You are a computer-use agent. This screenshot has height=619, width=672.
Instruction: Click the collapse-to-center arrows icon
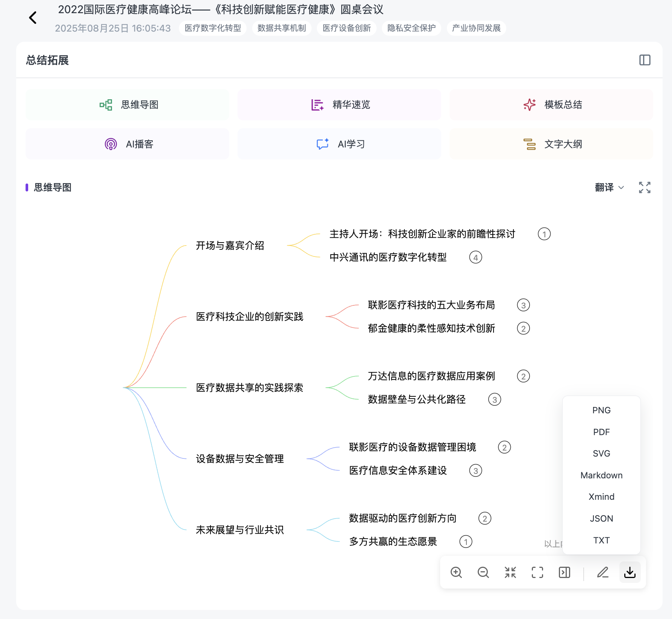(510, 572)
